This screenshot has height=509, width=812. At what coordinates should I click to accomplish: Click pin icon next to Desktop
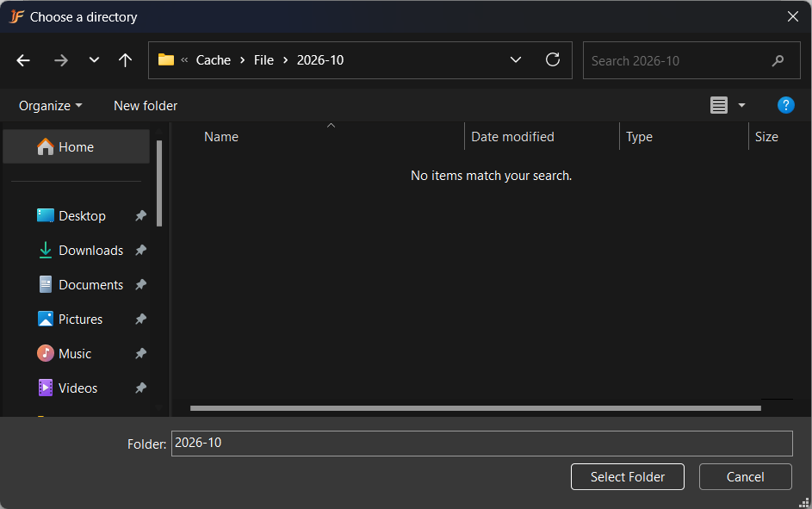141,216
